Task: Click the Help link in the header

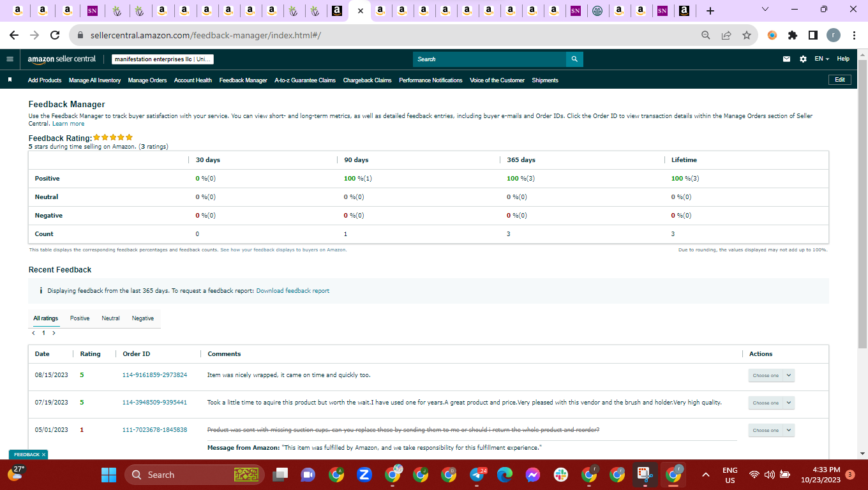Action: (x=843, y=59)
